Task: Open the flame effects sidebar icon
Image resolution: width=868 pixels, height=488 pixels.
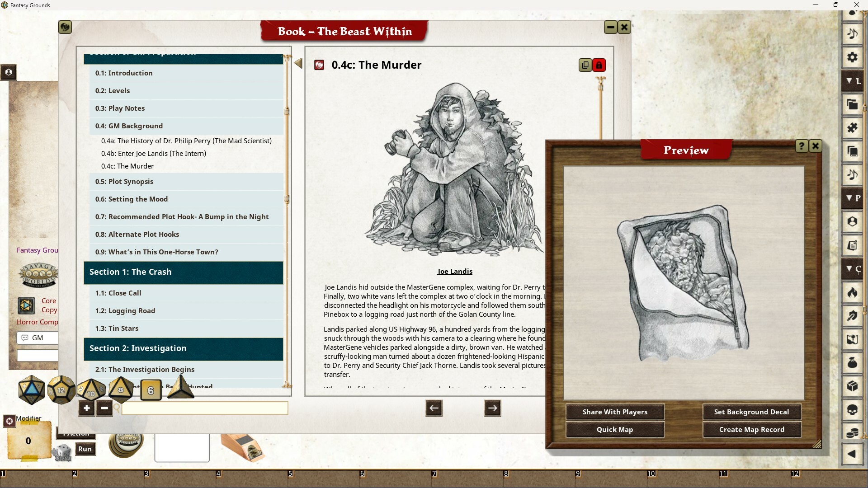Action: click(x=853, y=293)
